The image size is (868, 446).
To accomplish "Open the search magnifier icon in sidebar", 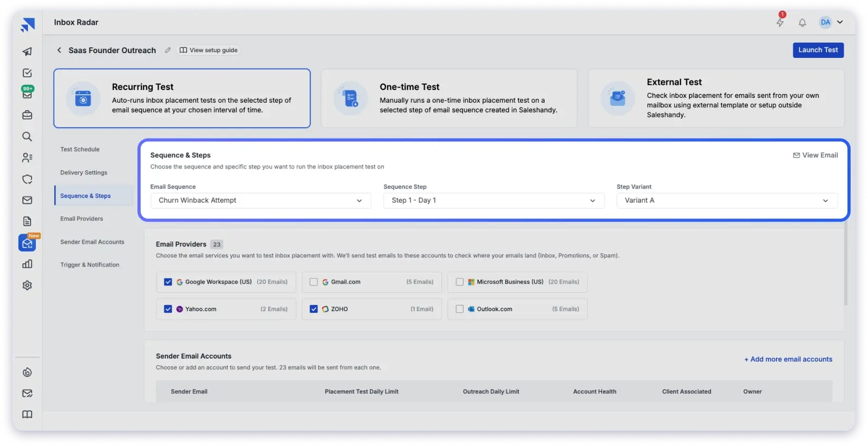I will click(x=27, y=137).
